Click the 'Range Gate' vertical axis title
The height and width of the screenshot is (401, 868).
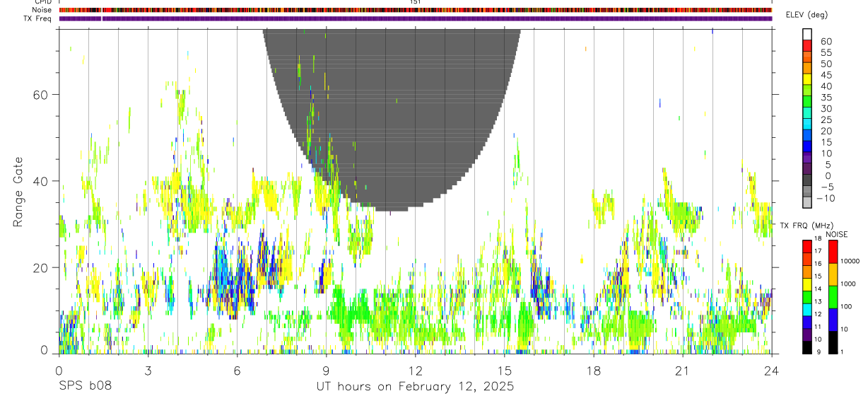(18, 192)
